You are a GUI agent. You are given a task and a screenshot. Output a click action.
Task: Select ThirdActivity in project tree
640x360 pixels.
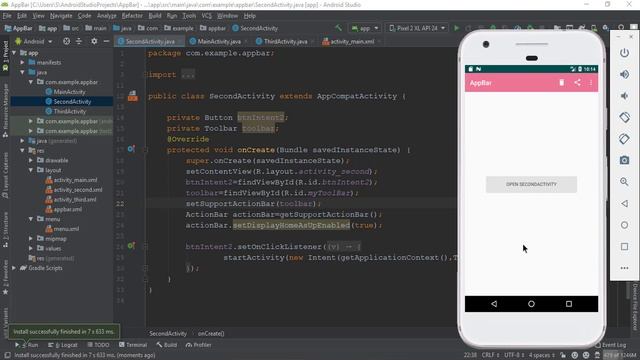tap(69, 111)
